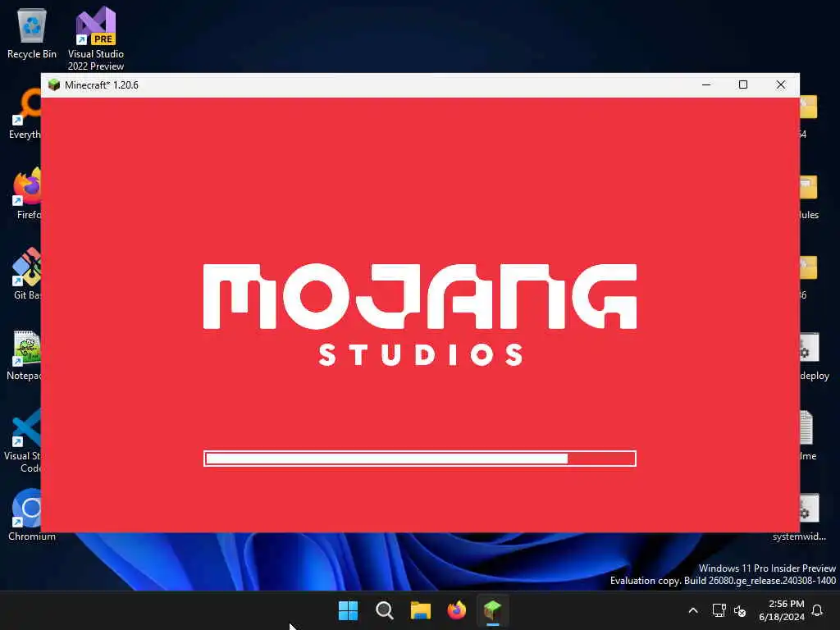Open the Recycle Bin desktop icon
Screen dimensions: 840x630
click(x=32, y=33)
